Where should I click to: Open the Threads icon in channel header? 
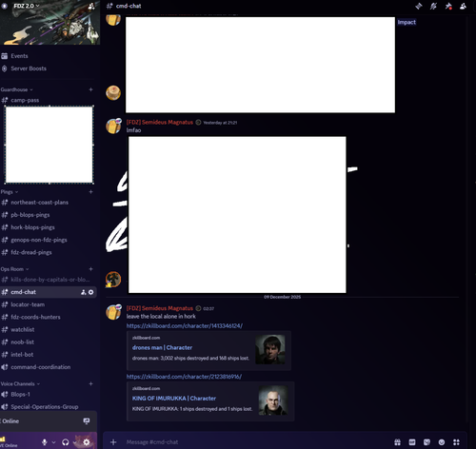click(419, 6)
